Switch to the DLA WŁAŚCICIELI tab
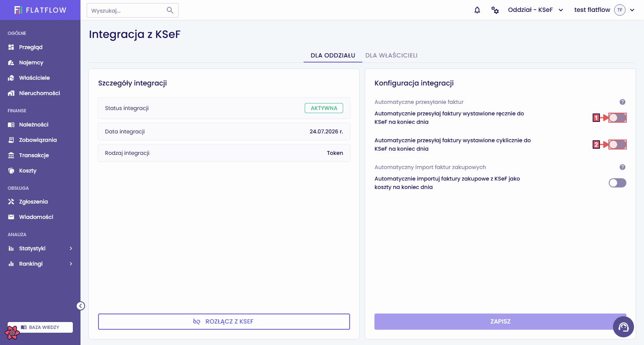 tap(391, 56)
